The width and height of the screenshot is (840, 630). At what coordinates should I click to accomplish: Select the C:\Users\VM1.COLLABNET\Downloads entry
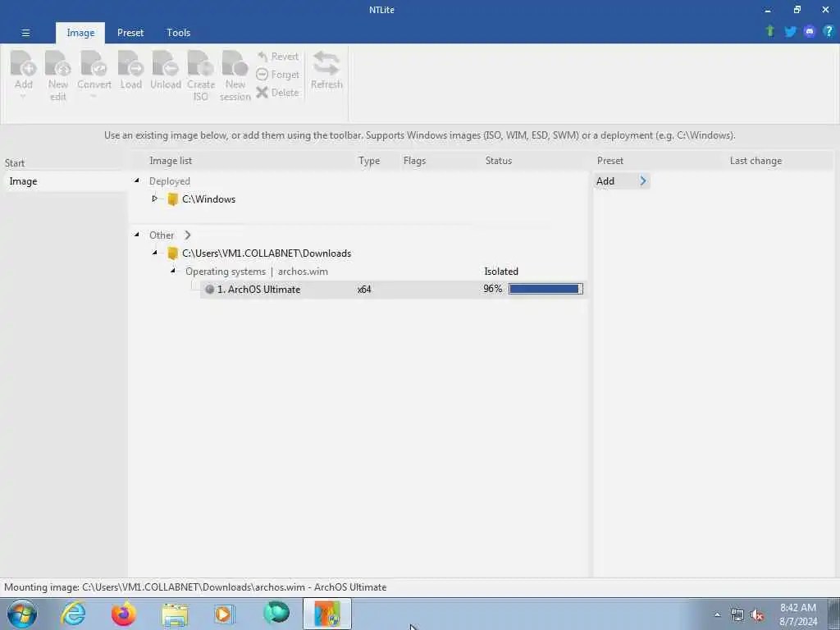tap(267, 253)
